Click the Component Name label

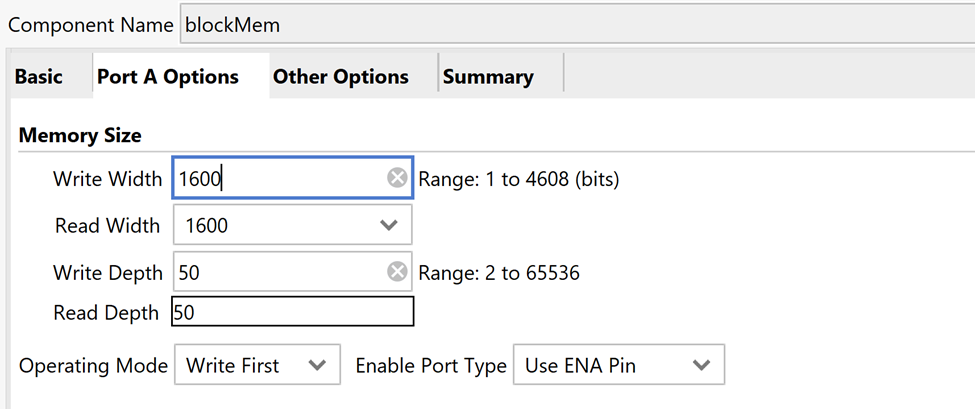click(x=90, y=25)
